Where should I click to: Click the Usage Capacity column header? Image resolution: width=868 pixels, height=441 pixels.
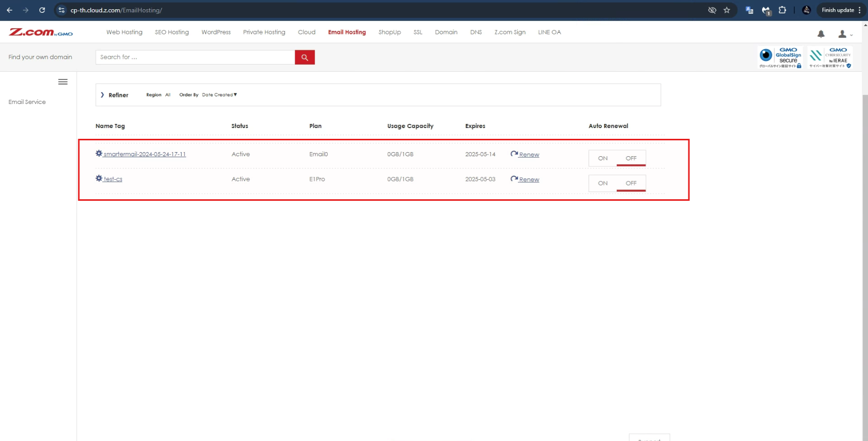click(x=410, y=126)
